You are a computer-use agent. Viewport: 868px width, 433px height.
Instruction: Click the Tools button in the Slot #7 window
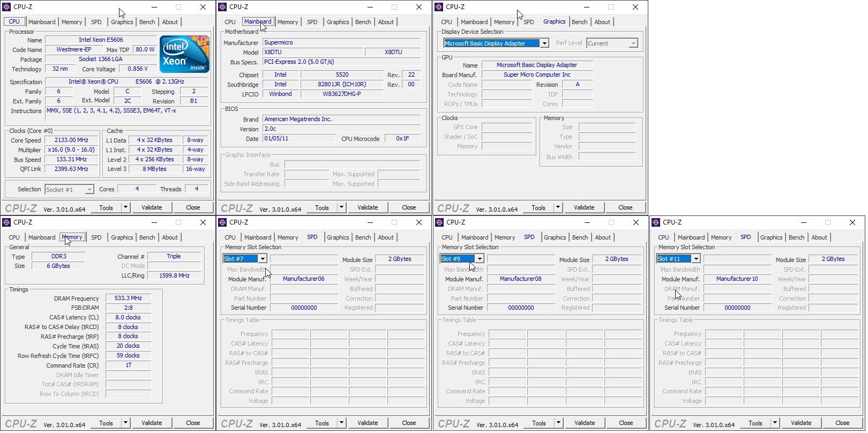[322, 423]
